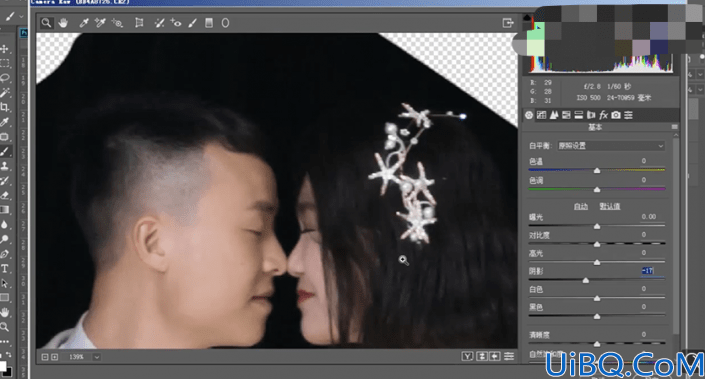Select the Red Eye Removal tool
The width and height of the screenshot is (705, 379).
coord(176,22)
